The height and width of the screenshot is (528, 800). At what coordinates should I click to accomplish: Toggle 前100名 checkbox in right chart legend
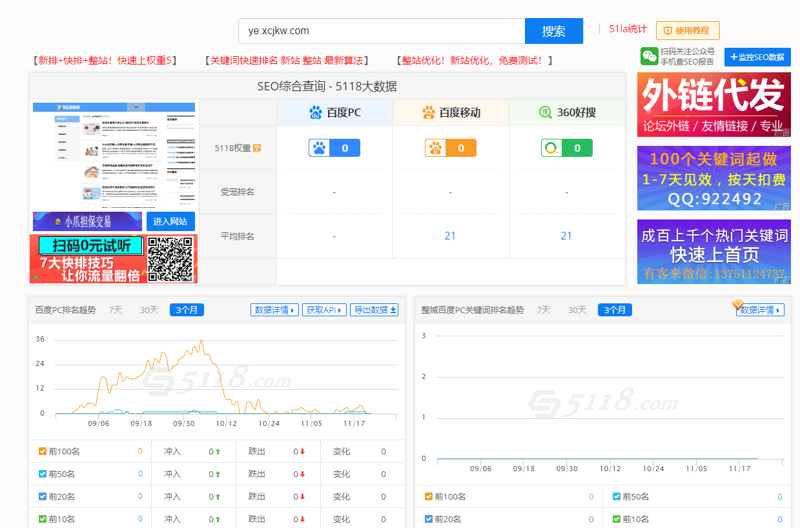429,496
